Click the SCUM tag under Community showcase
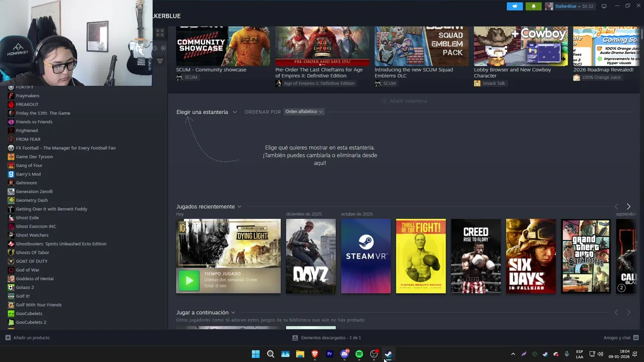The width and height of the screenshot is (644, 362). pyautogui.click(x=187, y=77)
